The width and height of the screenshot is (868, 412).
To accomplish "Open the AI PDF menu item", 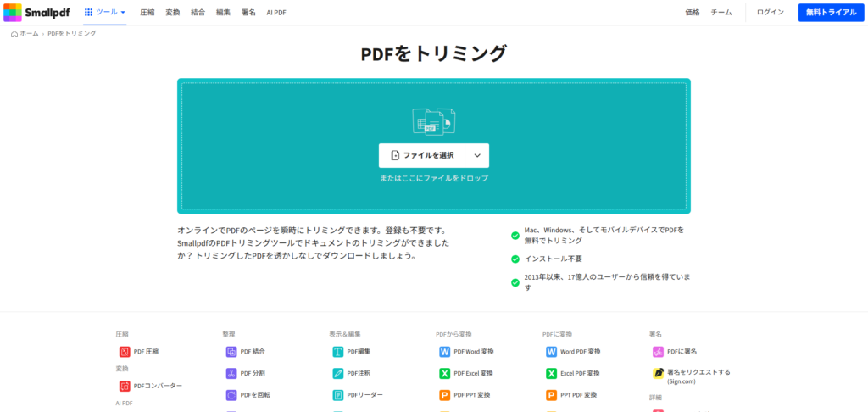I will pyautogui.click(x=276, y=12).
